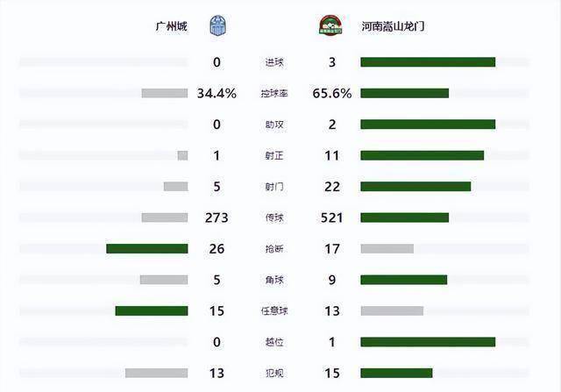The width and height of the screenshot is (561, 392).
Task: Click Guangzhou's green 15 free kicks bar
Action: pos(152,310)
